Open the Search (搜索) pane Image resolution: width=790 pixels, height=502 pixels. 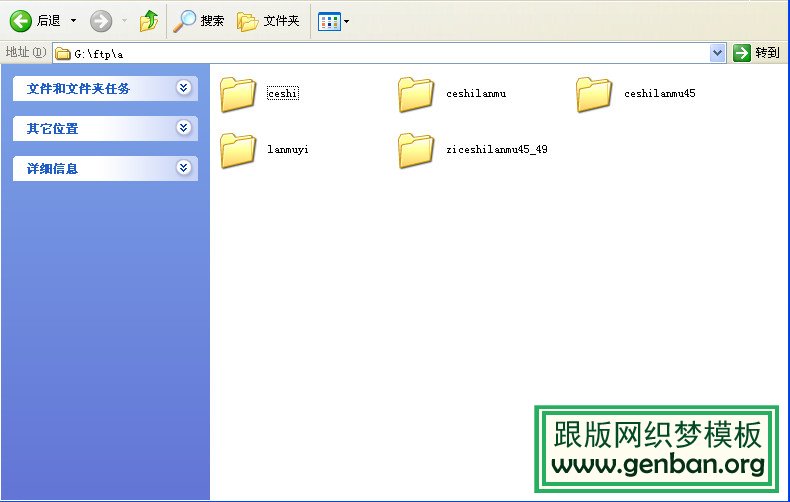point(199,20)
